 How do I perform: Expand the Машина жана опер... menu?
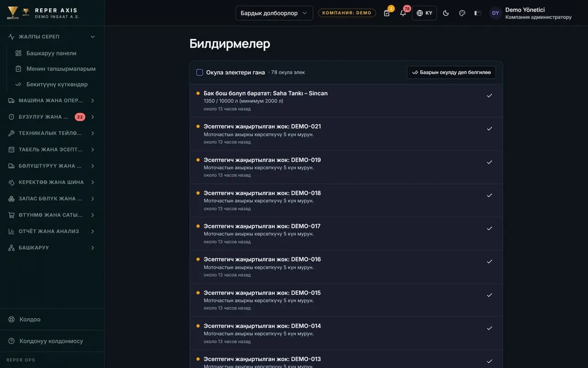(x=52, y=100)
